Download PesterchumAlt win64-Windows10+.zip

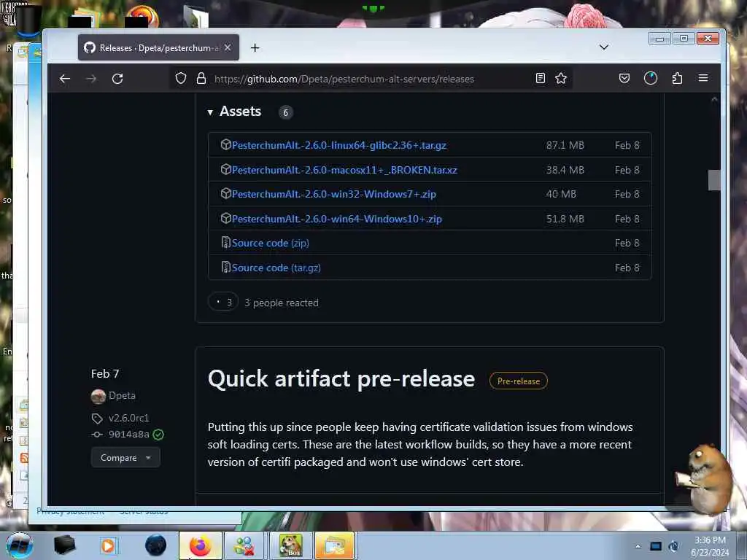tap(336, 219)
